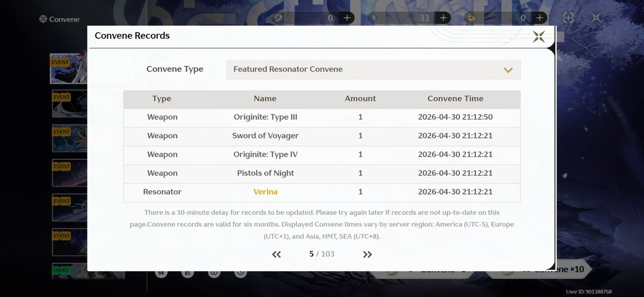Click the Name column header
The height and width of the screenshot is (297, 644).
[x=265, y=99]
